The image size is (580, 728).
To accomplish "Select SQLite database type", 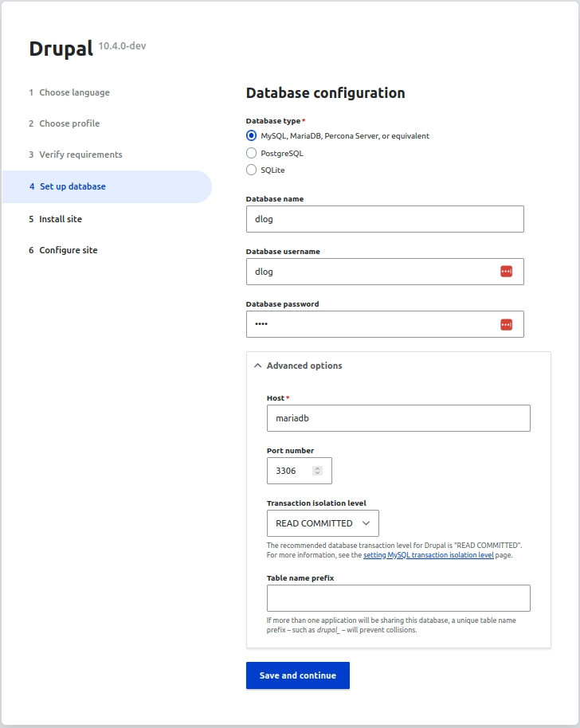I will (251, 170).
